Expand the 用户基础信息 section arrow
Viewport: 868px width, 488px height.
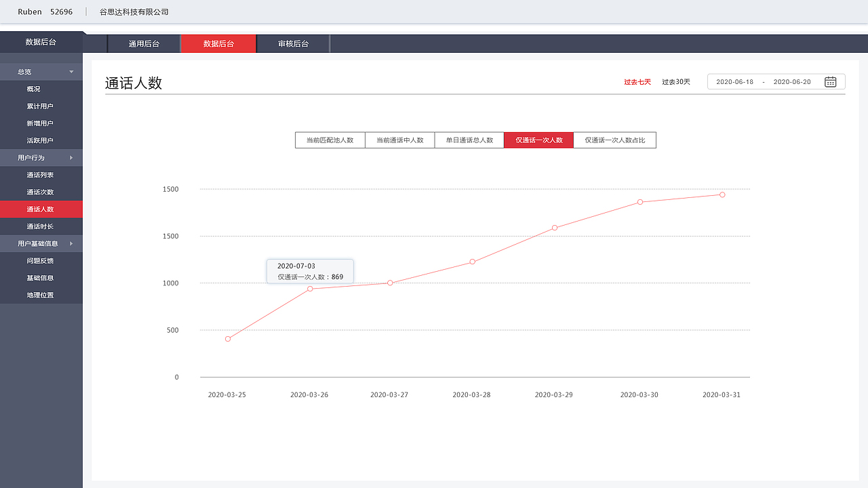click(71, 243)
